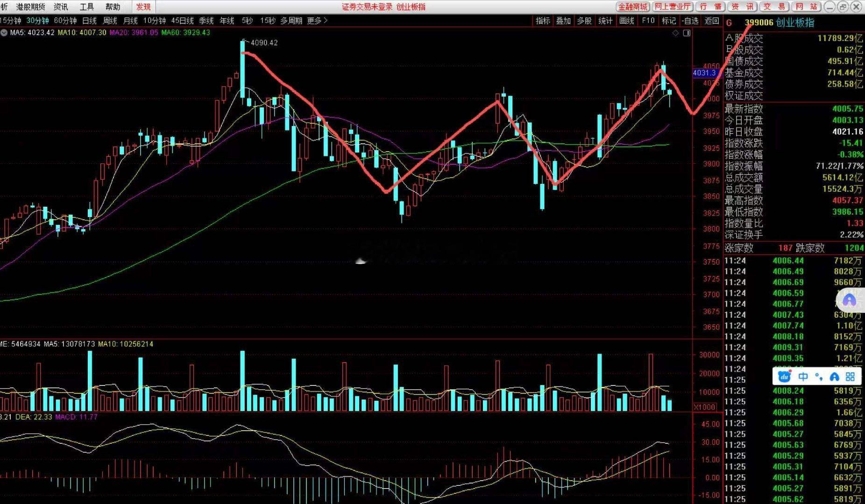Image resolution: width=865 pixels, height=504 pixels.
Task: Click the DEA value in MACD header
Action: [34, 417]
